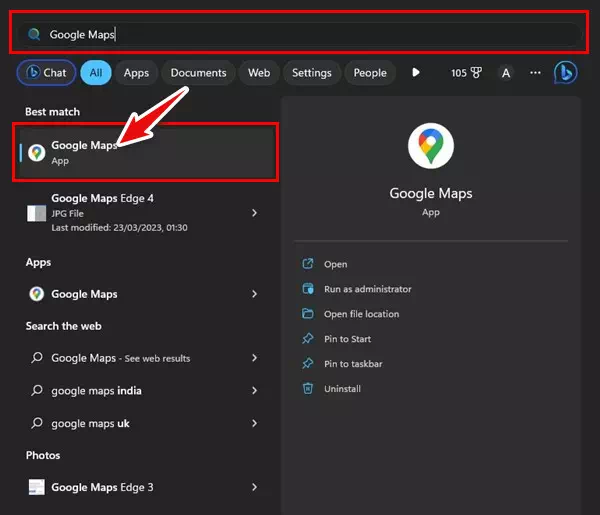The image size is (600, 515).
Task: Open Bing Chat filter pill
Action: click(x=46, y=73)
